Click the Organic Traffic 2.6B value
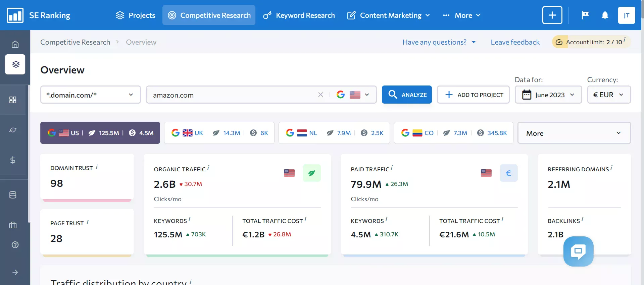The image size is (644, 285). (x=164, y=184)
